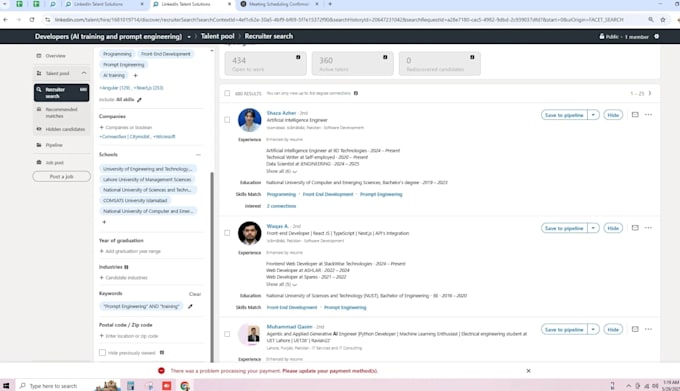The image size is (680, 391).
Task: Select Recruiter search in sidebar
Action: pos(62,93)
